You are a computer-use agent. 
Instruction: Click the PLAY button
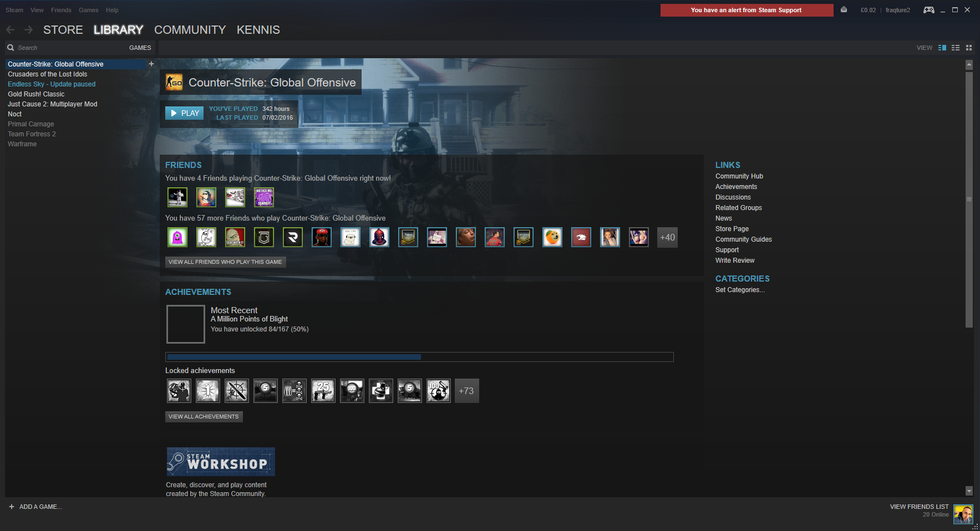pos(184,113)
